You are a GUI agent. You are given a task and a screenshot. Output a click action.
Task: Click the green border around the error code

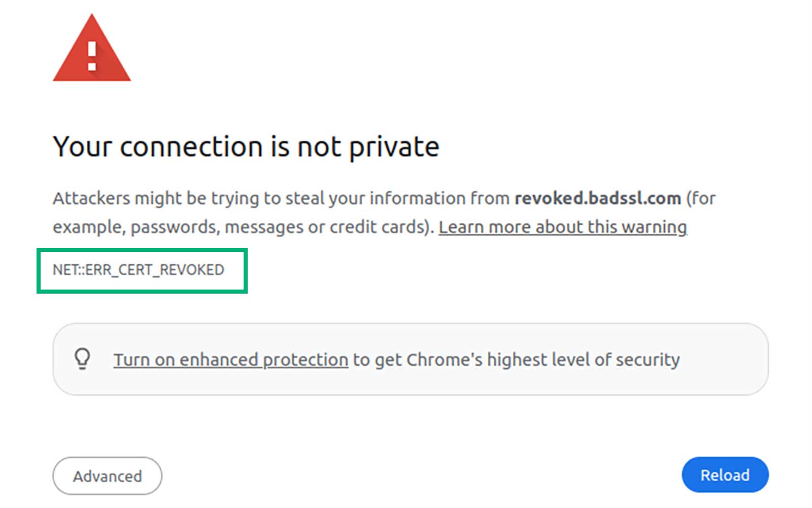[x=142, y=250]
